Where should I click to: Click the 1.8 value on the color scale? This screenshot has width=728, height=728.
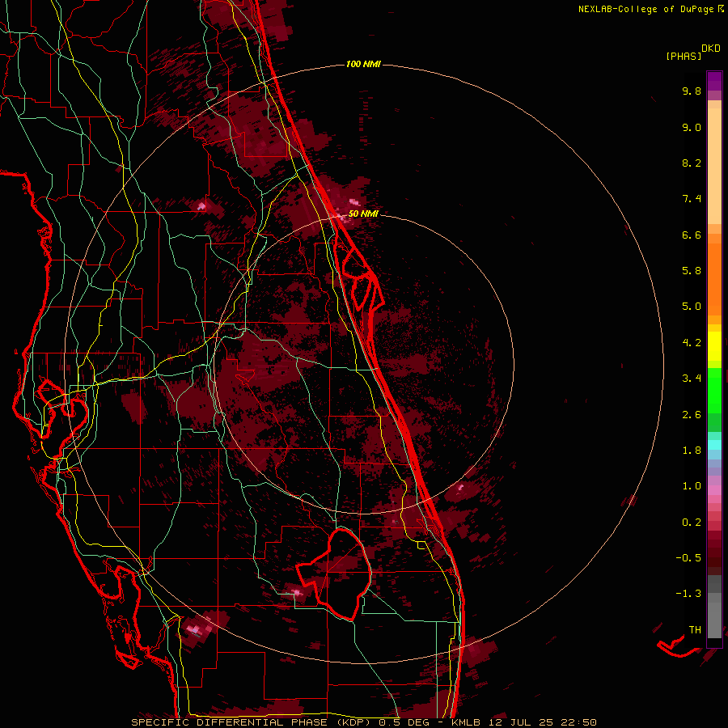tap(692, 451)
